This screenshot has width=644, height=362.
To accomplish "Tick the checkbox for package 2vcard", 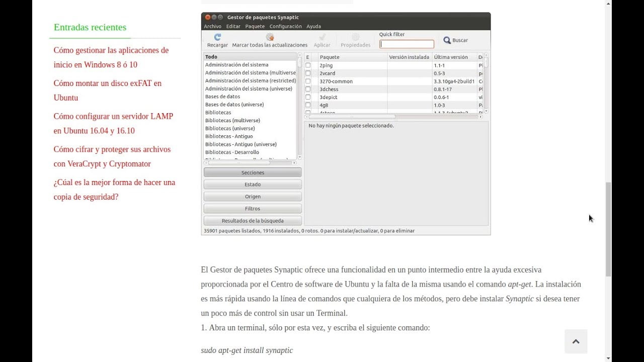I will tap(308, 73).
